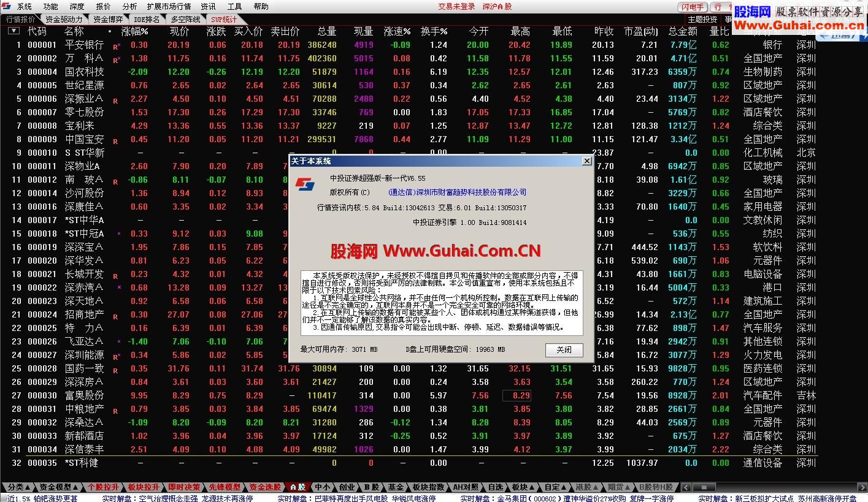Expand the 港股▲ bottom tab menu
The width and height of the screenshot is (868, 502).
[x=588, y=487]
